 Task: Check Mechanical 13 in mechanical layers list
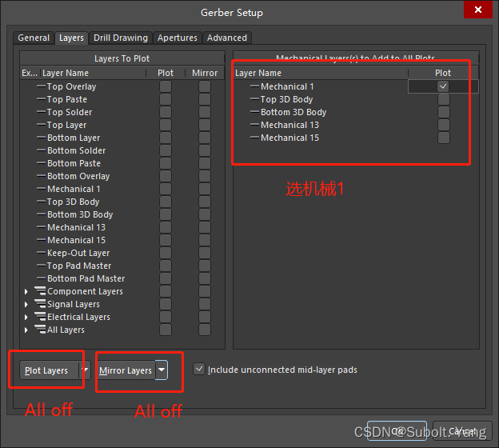point(444,125)
